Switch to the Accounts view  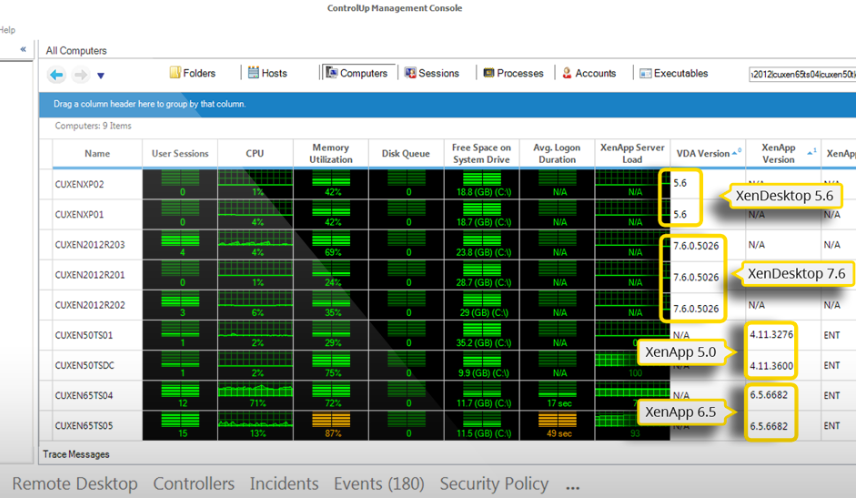pyautogui.click(x=589, y=73)
